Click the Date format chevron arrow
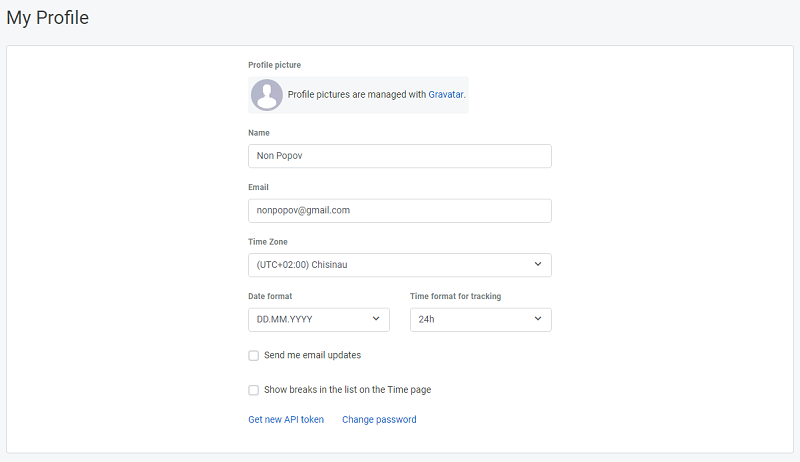The width and height of the screenshot is (800, 462). 376,319
